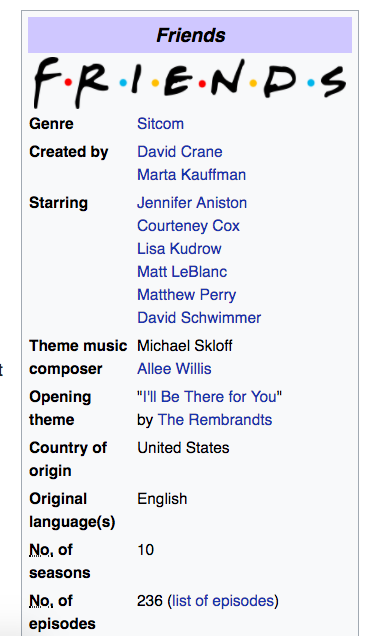Click the Friends logo image
The width and height of the screenshot is (384, 636).
(190, 82)
